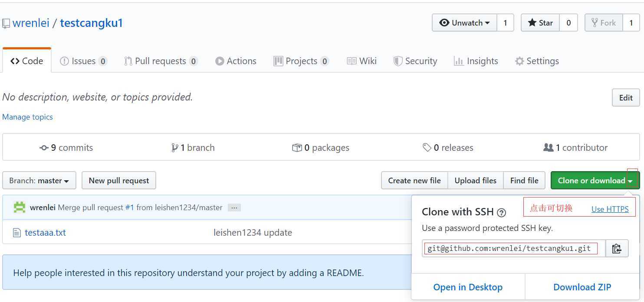Viewport: 644px width, 302px height.
Task: Switch clone method with Use HTTPS
Action: pyautogui.click(x=610, y=209)
